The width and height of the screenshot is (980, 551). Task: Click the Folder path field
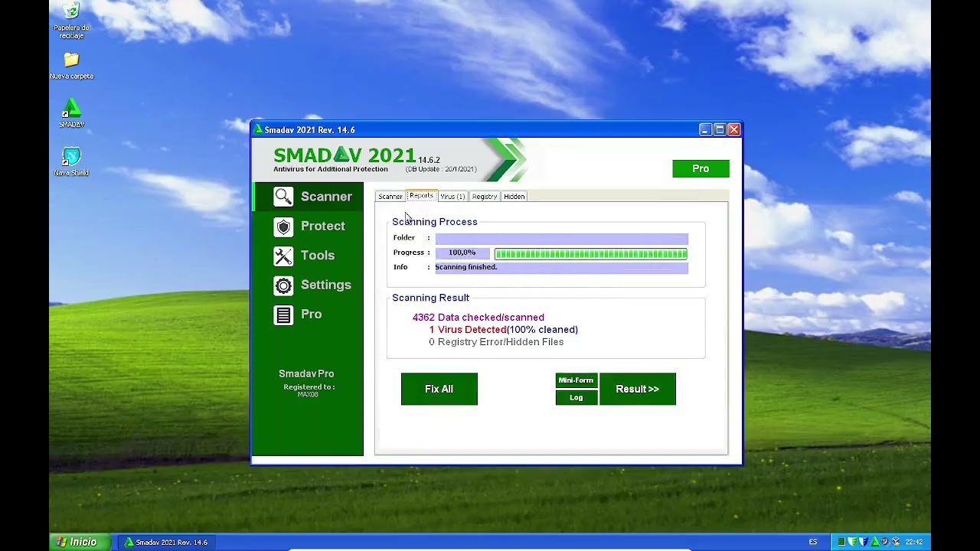click(561, 239)
